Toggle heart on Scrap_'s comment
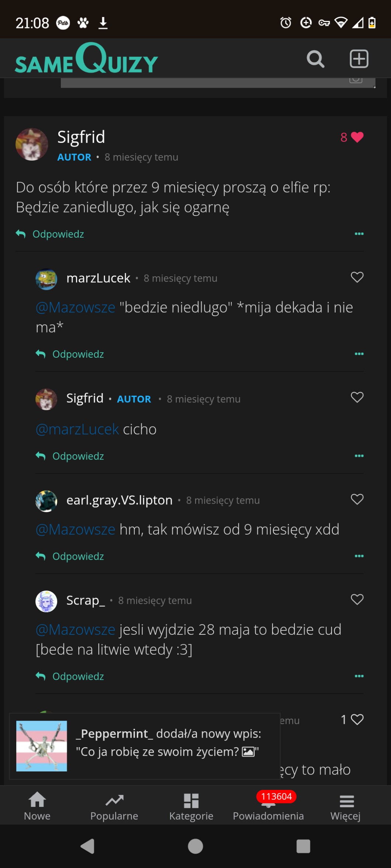The height and width of the screenshot is (868, 391). tap(357, 599)
